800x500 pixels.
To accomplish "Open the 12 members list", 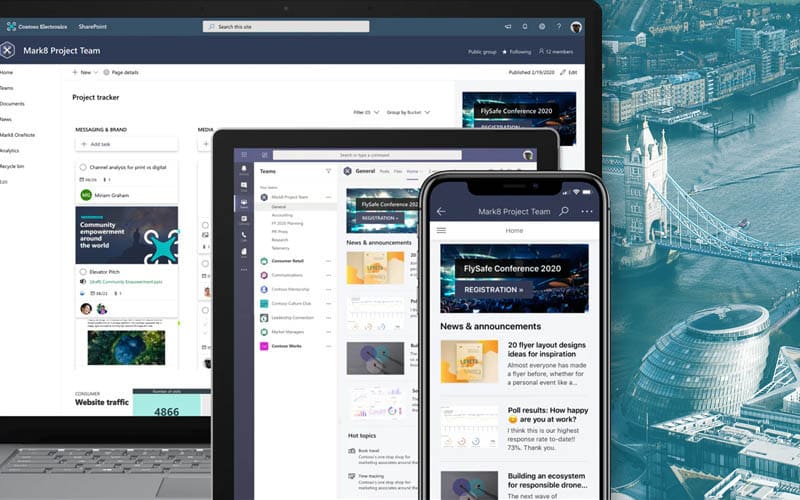I will [x=556, y=52].
